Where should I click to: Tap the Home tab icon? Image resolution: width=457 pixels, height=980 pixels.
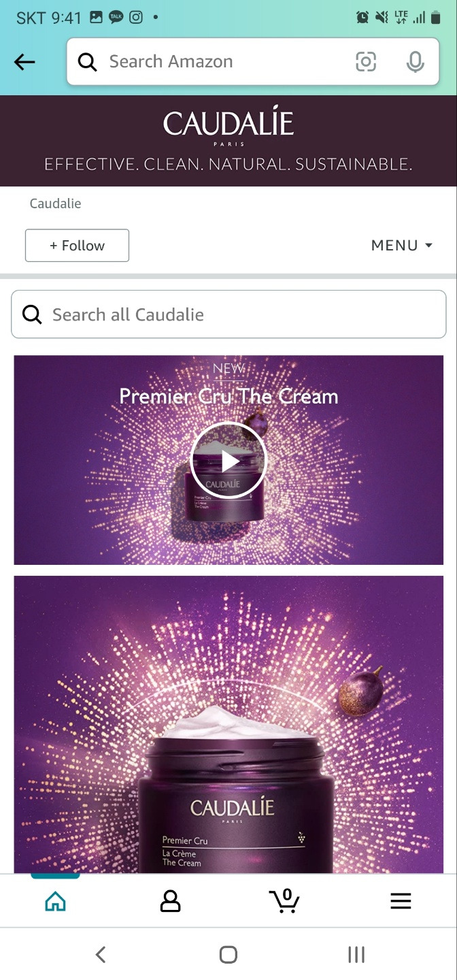(x=55, y=902)
